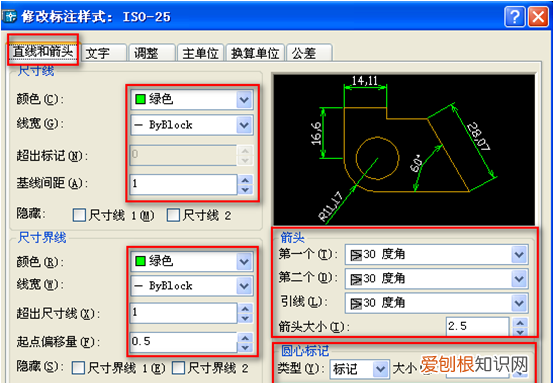The image size is (554, 383).
Task: Click the lineweight dash icon in 尺寸线 线宽
Action: click(138, 125)
